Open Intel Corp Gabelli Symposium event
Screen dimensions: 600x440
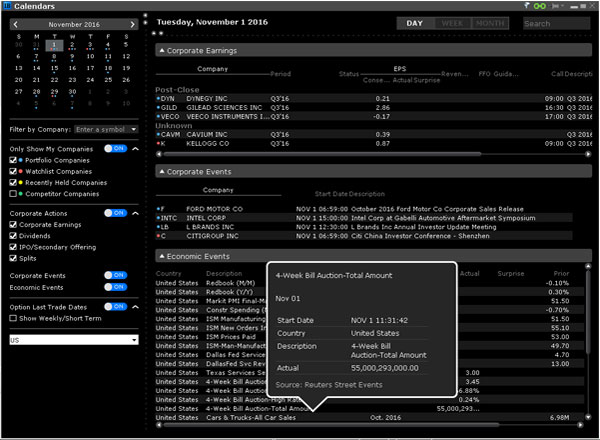pyautogui.click(x=364, y=218)
